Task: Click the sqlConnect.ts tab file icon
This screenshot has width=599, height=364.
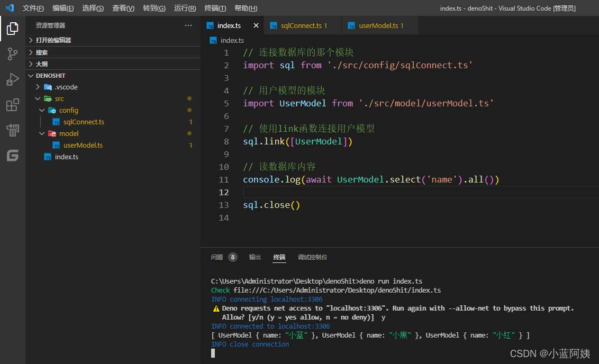Action: coord(274,25)
